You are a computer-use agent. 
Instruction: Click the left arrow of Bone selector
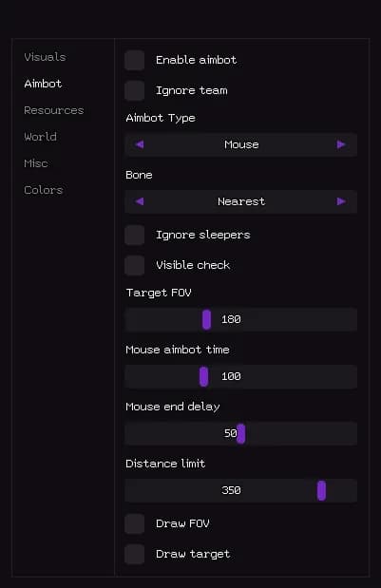(140, 201)
